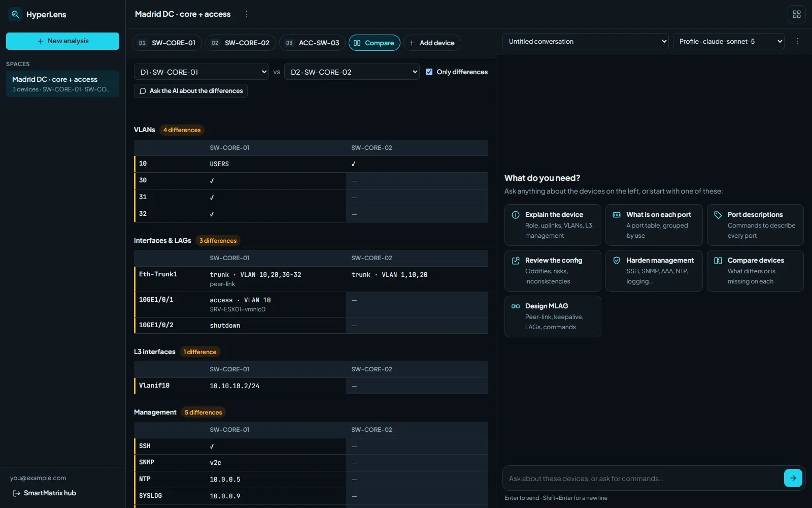Click the Add device button
This screenshot has height=508, width=812.
pyautogui.click(x=432, y=43)
